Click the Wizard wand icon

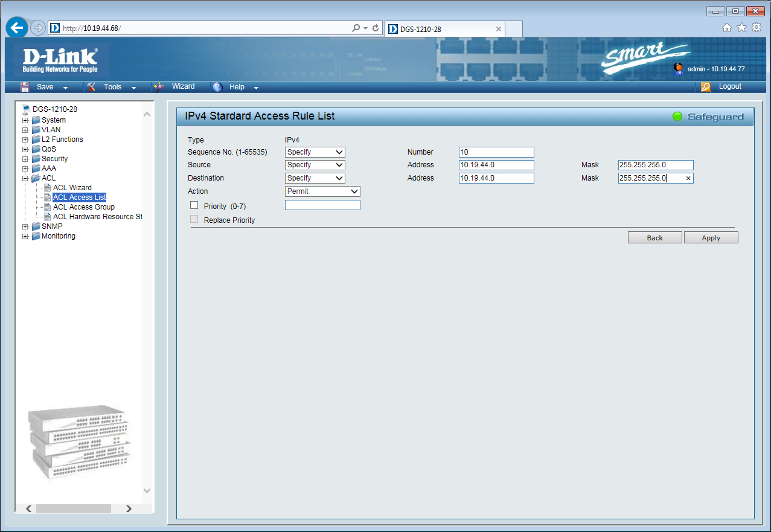point(159,87)
